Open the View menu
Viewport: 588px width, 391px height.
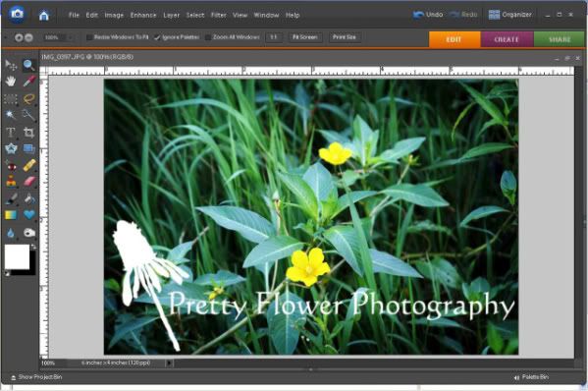click(240, 15)
